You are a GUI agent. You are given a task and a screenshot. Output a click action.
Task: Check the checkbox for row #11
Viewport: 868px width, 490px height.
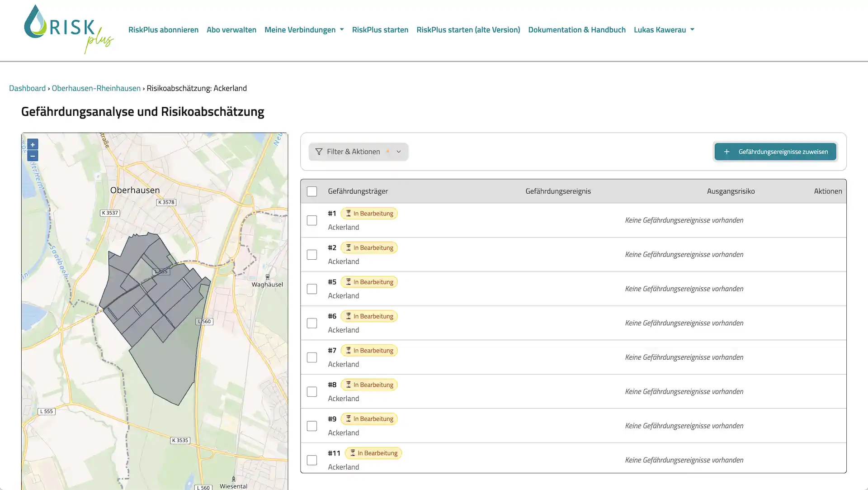pos(312,460)
